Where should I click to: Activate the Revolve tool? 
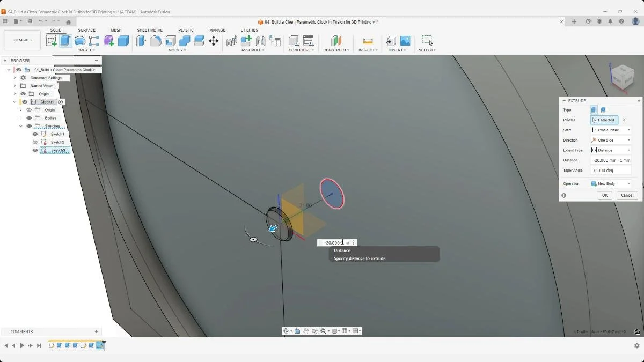[79, 41]
